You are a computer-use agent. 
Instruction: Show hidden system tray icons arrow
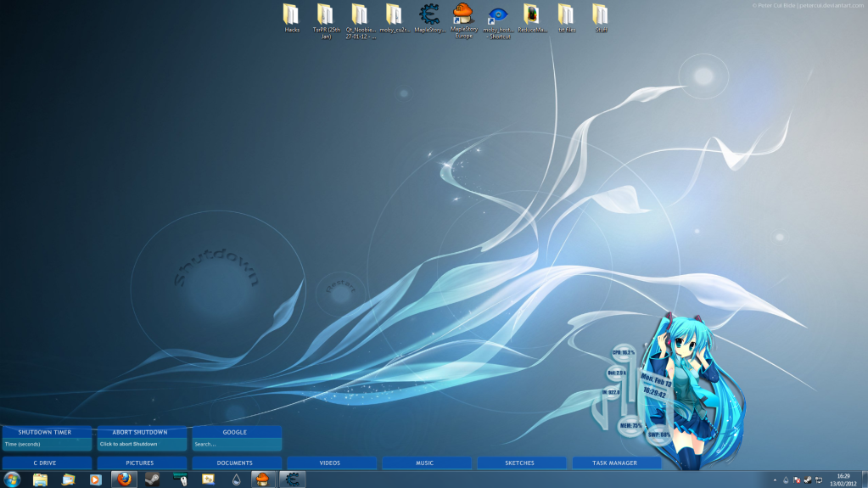775,480
